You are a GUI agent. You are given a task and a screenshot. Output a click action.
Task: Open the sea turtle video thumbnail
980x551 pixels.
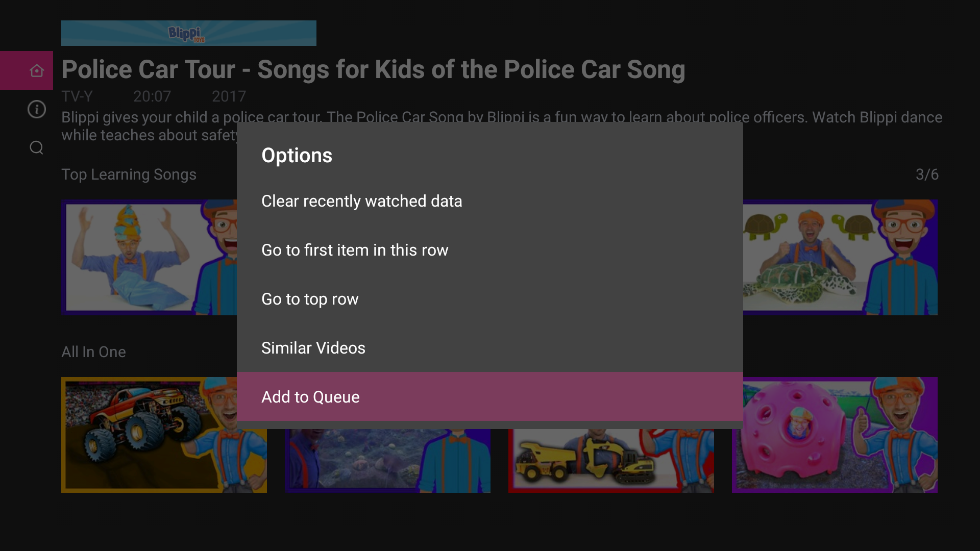(x=839, y=257)
